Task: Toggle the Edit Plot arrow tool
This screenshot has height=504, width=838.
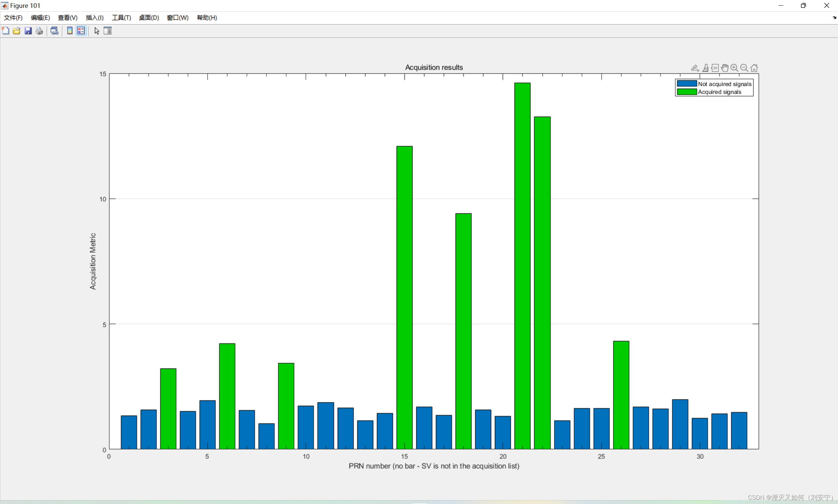Action: (97, 31)
